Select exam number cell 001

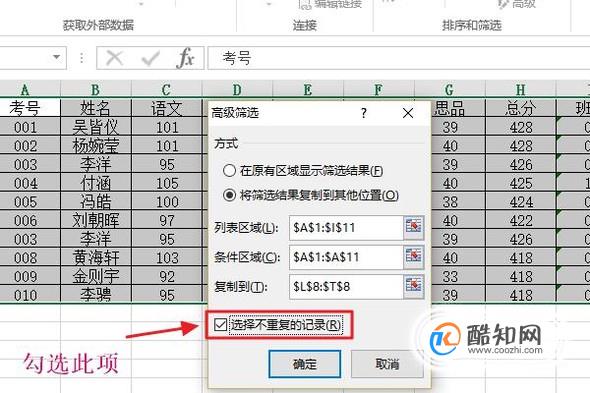tap(30, 127)
